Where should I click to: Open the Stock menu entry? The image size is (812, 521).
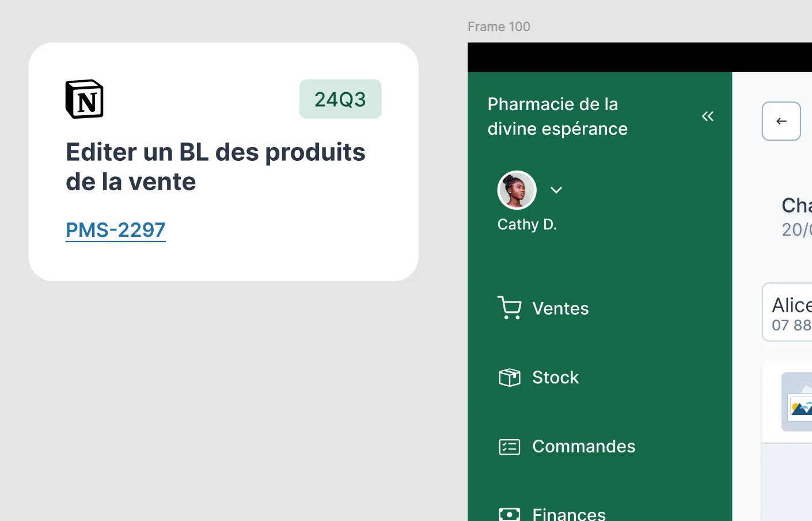[555, 377]
